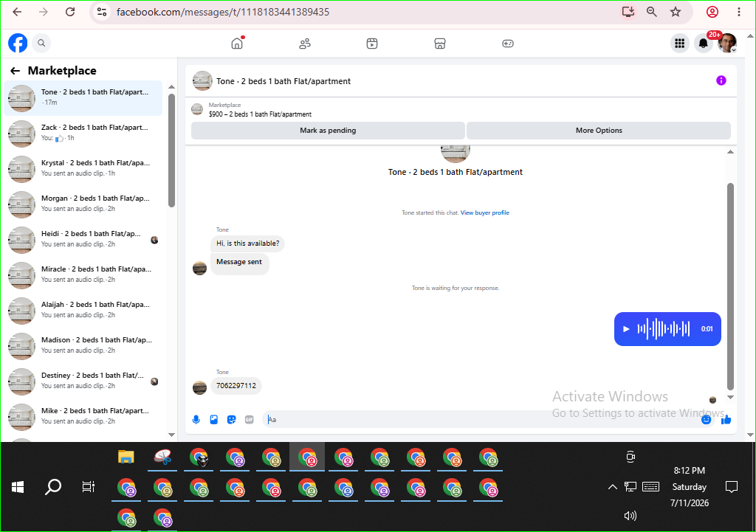Click the back arrow beside Marketplace

(16, 71)
